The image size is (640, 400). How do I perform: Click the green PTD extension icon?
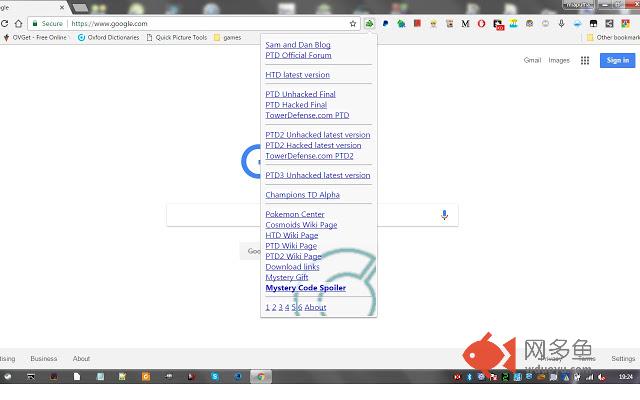(x=369, y=24)
